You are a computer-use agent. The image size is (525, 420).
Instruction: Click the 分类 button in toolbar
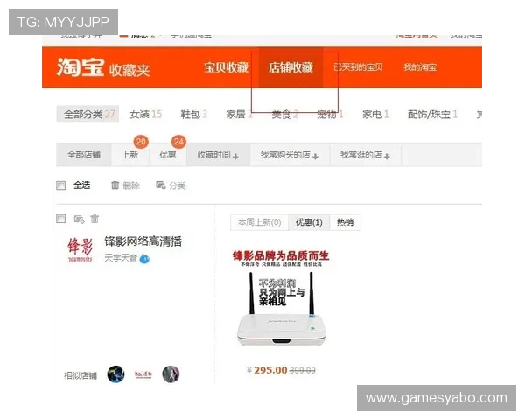[171, 185]
